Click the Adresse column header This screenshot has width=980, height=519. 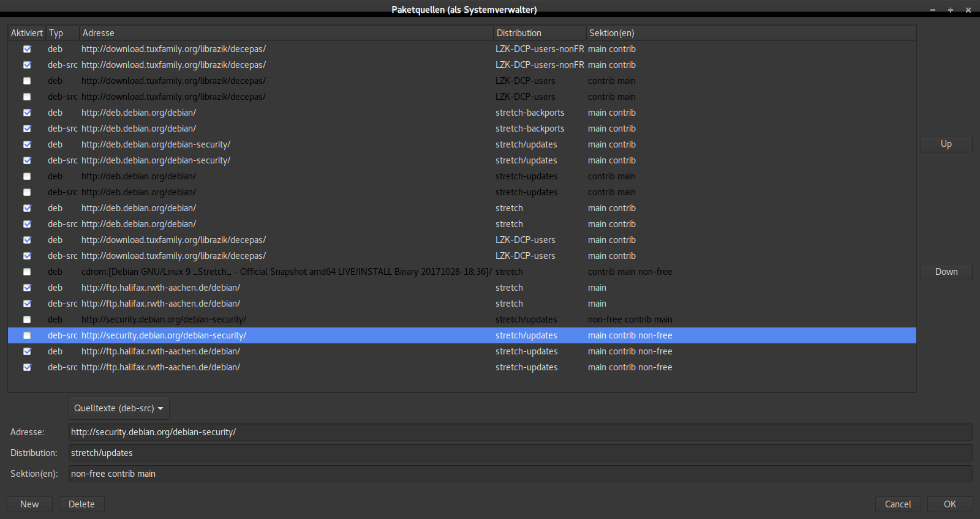point(287,33)
